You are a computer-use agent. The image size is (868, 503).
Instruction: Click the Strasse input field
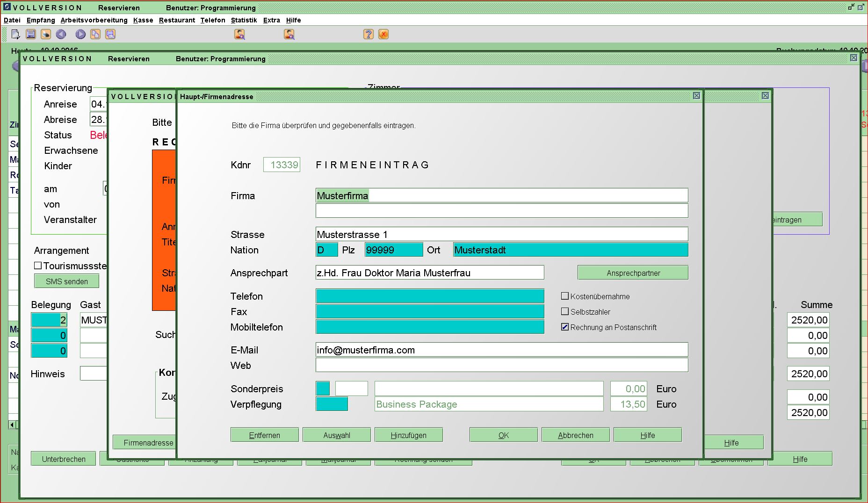502,234
